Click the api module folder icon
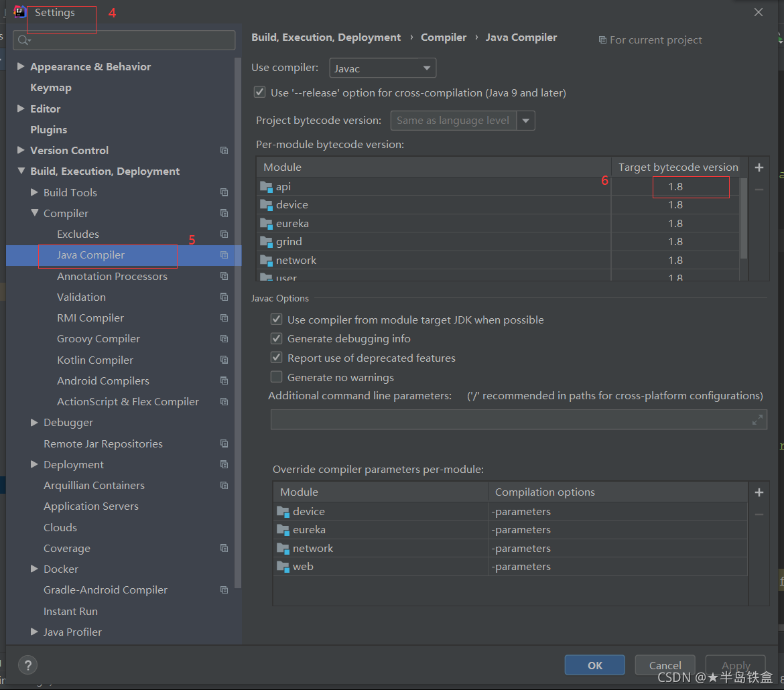 [266, 187]
